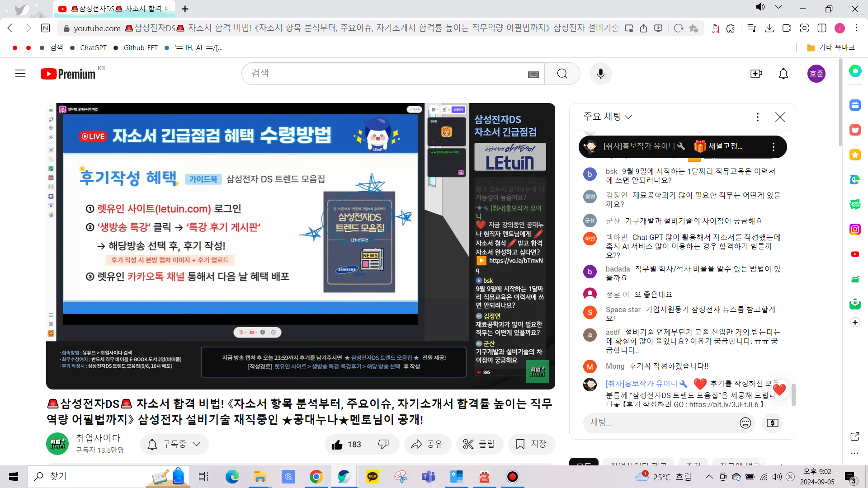
Task: Click the Super Chat dollar icon
Action: (772, 423)
